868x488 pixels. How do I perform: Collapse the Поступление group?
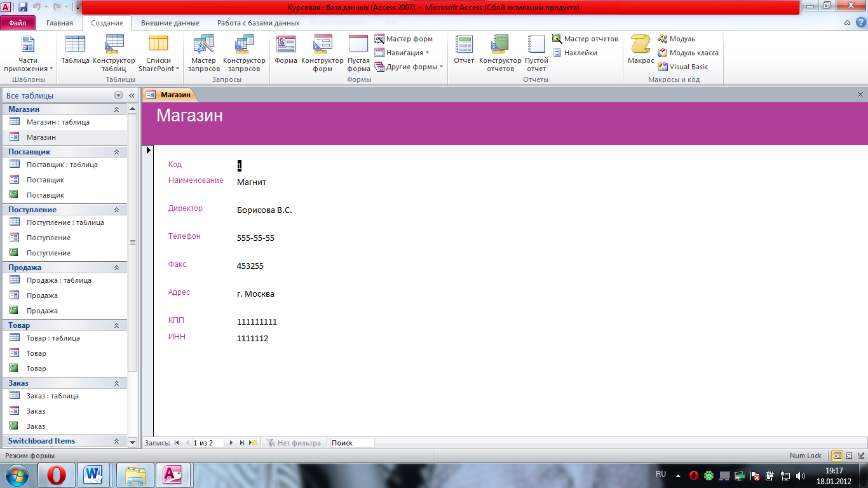pos(116,210)
